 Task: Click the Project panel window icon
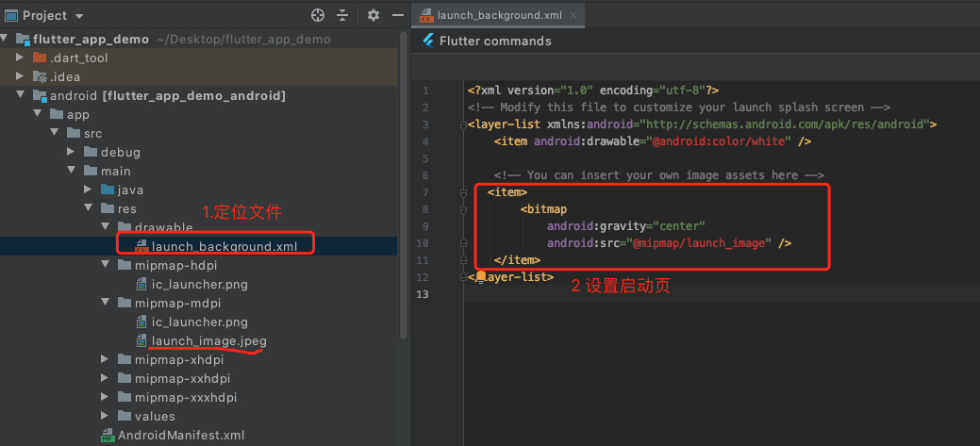(11, 16)
